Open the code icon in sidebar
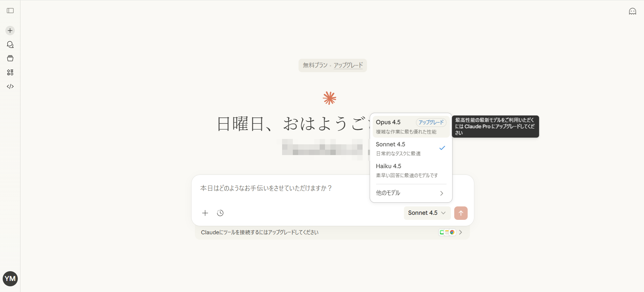 (x=10, y=87)
